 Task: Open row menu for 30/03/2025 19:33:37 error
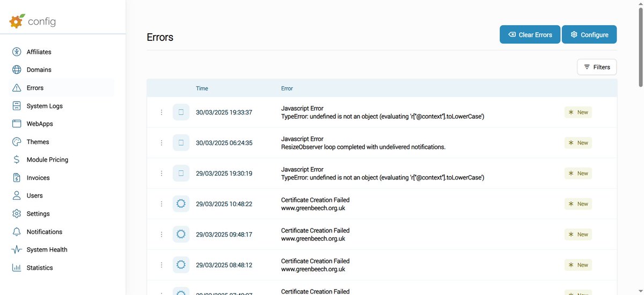coord(162,112)
